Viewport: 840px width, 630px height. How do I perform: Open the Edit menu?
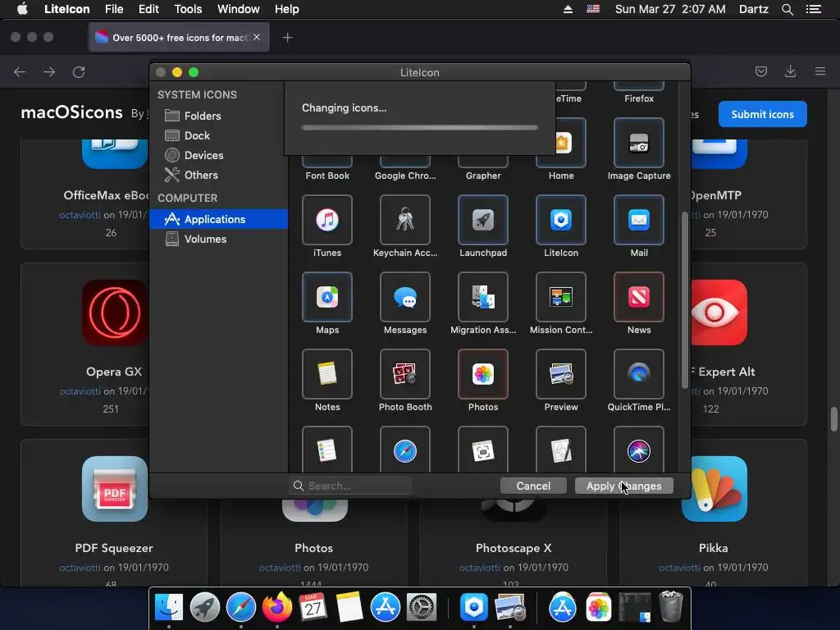(x=148, y=9)
